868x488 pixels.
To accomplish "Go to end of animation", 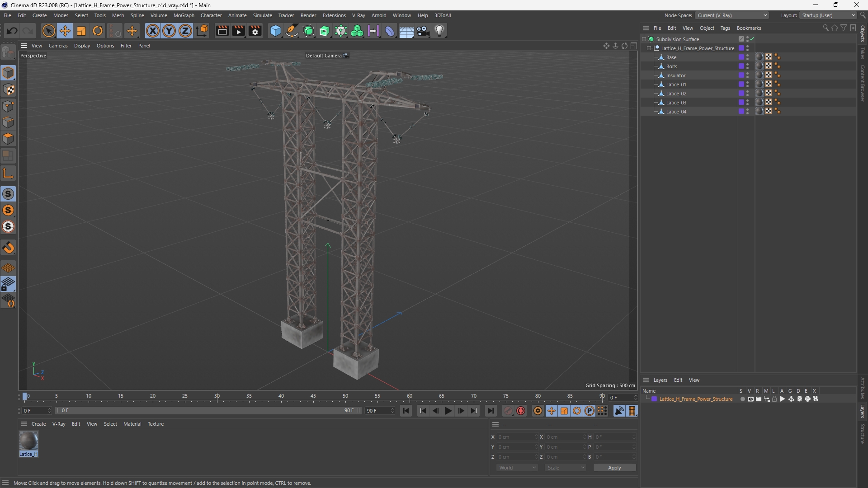I will tap(491, 411).
